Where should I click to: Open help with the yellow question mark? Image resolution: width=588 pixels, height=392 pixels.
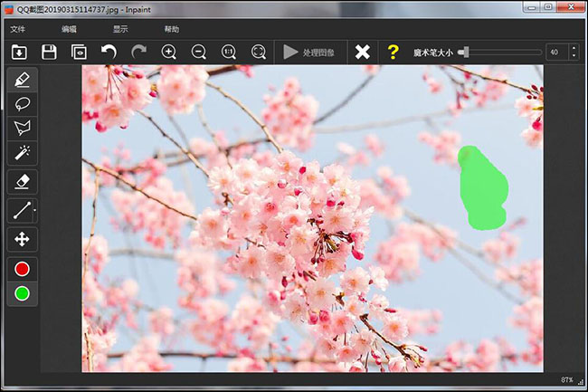[393, 53]
